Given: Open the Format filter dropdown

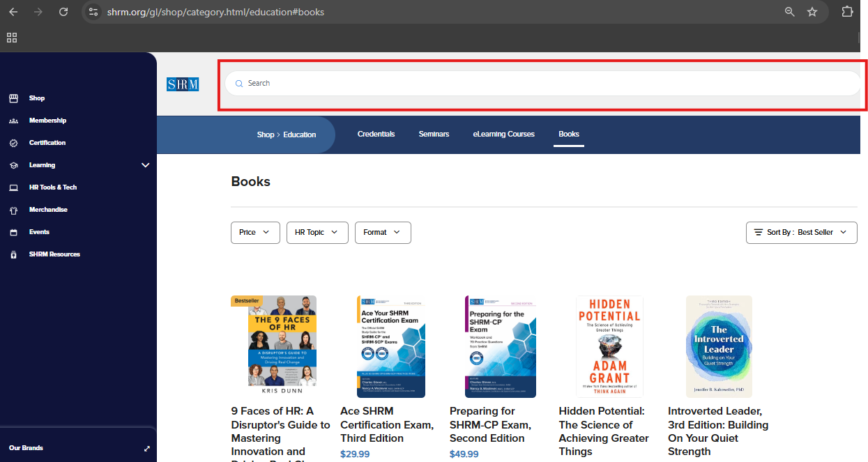Looking at the screenshot, I should click(x=383, y=233).
